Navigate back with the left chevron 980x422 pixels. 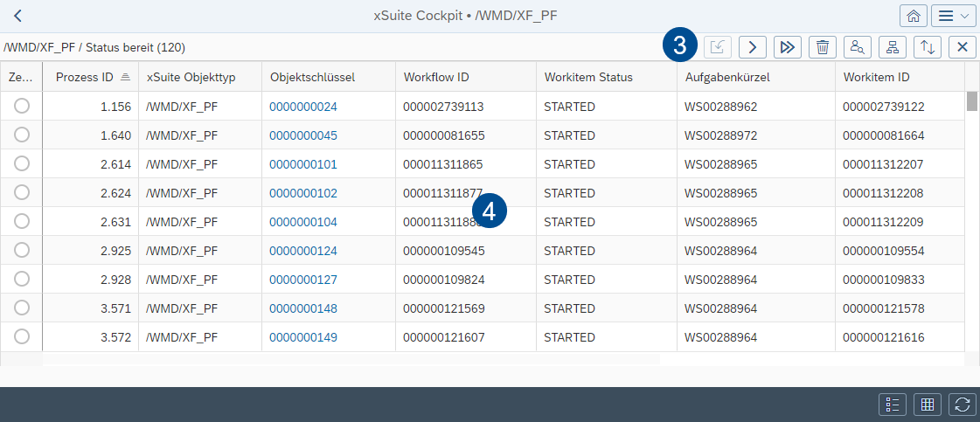pyautogui.click(x=18, y=16)
